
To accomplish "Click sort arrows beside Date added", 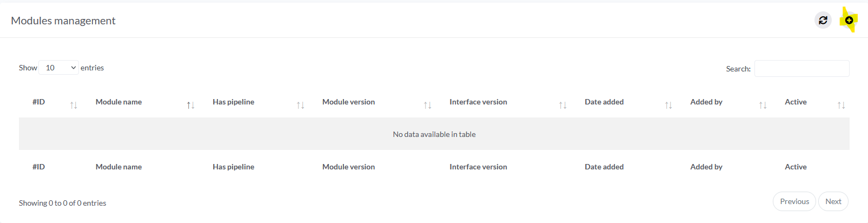I will pos(668,105).
